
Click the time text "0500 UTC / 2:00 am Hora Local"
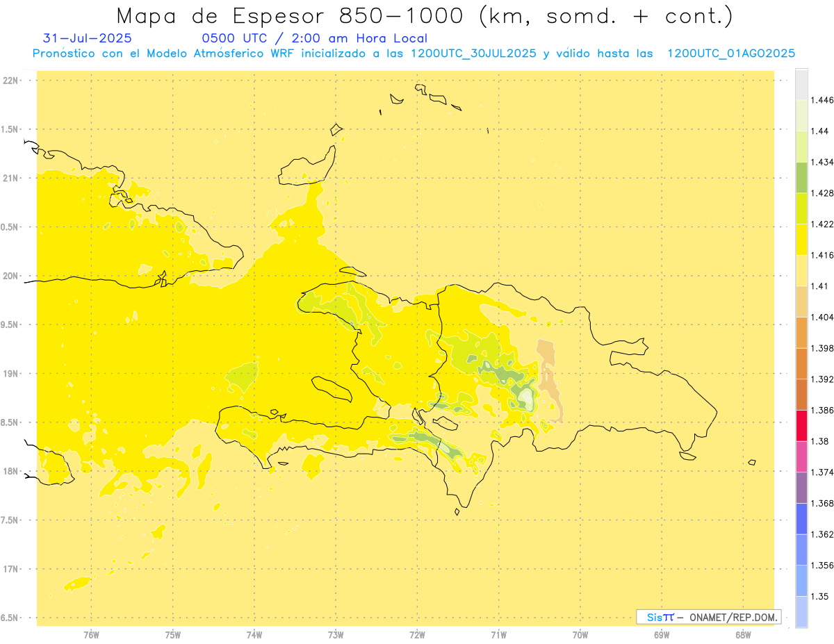(x=314, y=38)
